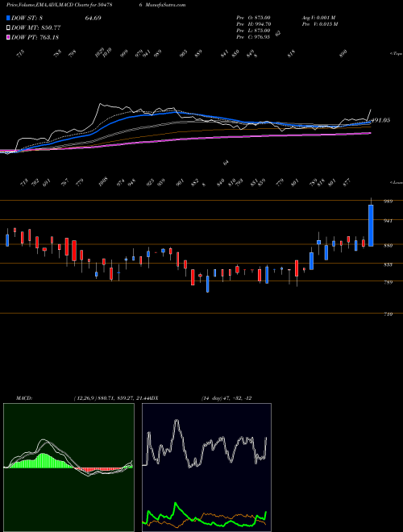Screen dimensions: 403x532
Task: Click the 491.05 label on the EMA chart
Action: point(381,120)
